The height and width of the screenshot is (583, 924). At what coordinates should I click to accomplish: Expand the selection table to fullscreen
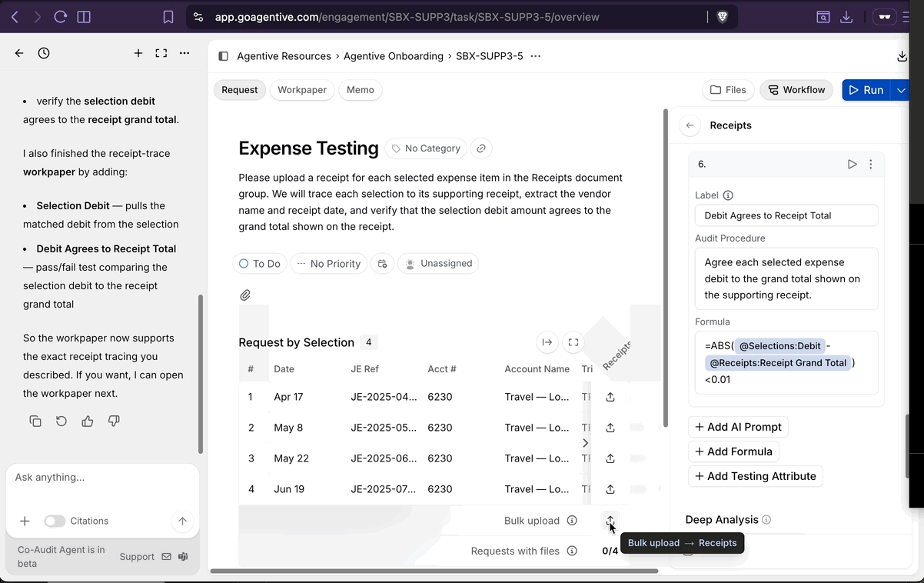tap(573, 342)
